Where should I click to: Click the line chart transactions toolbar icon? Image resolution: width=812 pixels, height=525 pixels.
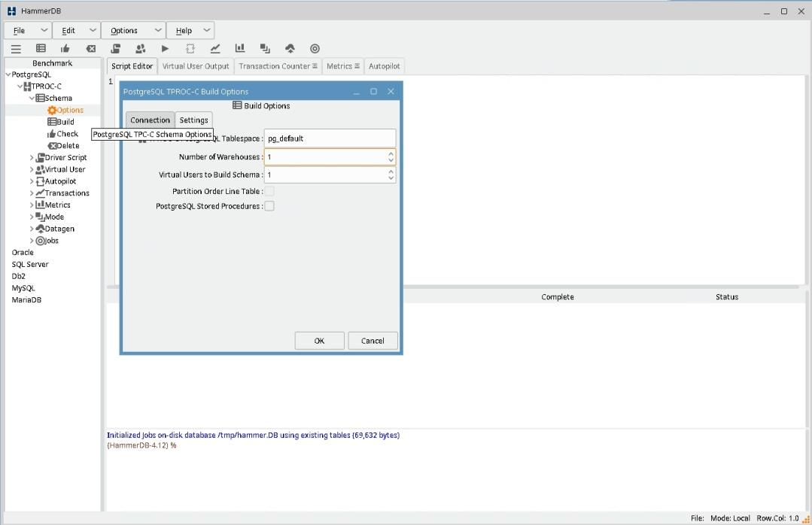215,48
